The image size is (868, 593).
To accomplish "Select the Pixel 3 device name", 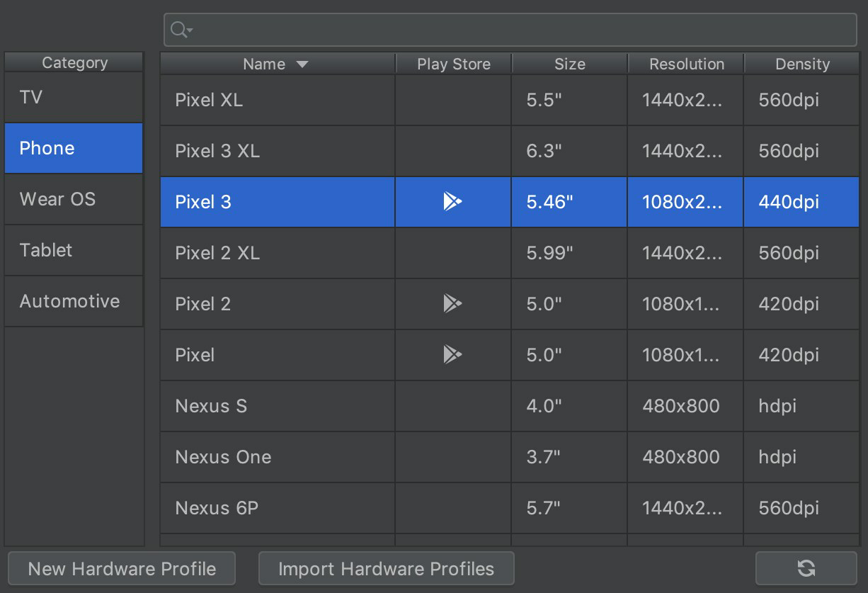I will (203, 202).
